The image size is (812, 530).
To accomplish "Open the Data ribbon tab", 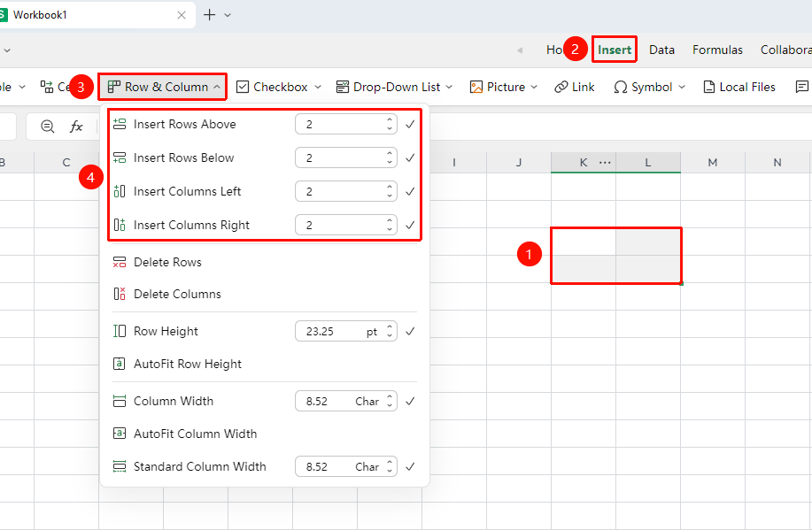I will point(661,50).
